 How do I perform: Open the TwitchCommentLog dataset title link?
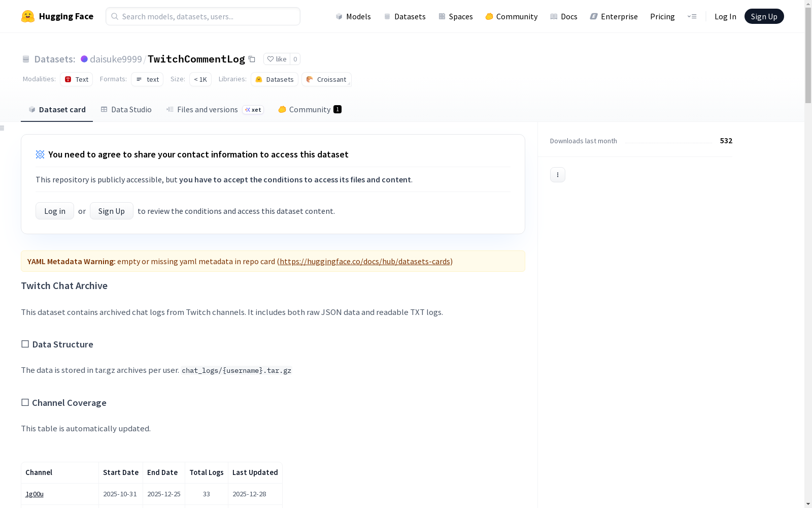pos(196,59)
